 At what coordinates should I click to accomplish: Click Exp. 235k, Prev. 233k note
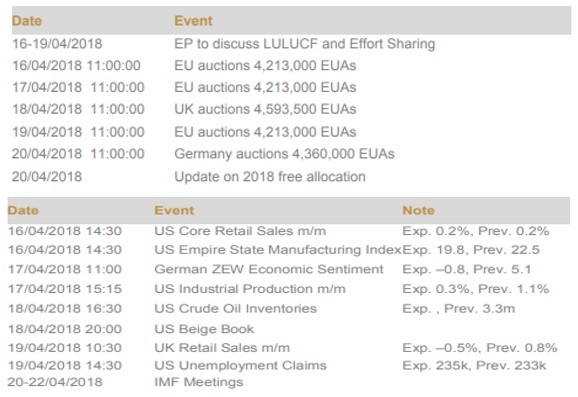(474, 365)
